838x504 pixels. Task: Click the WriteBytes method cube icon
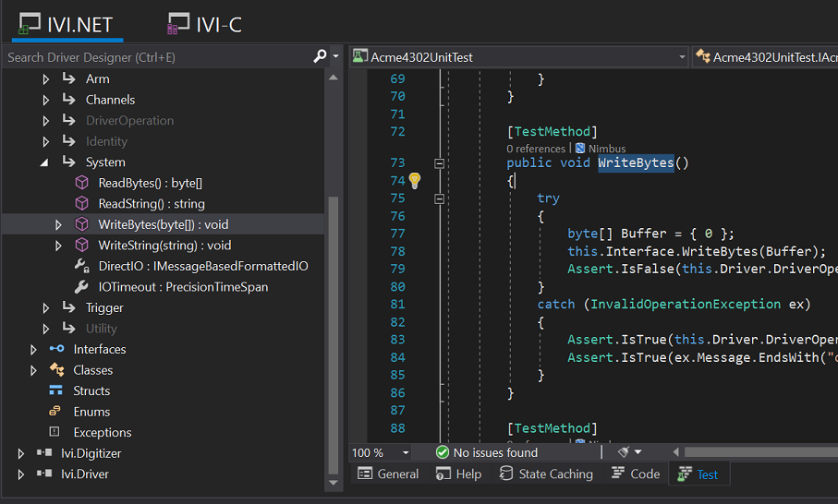coord(82,224)
